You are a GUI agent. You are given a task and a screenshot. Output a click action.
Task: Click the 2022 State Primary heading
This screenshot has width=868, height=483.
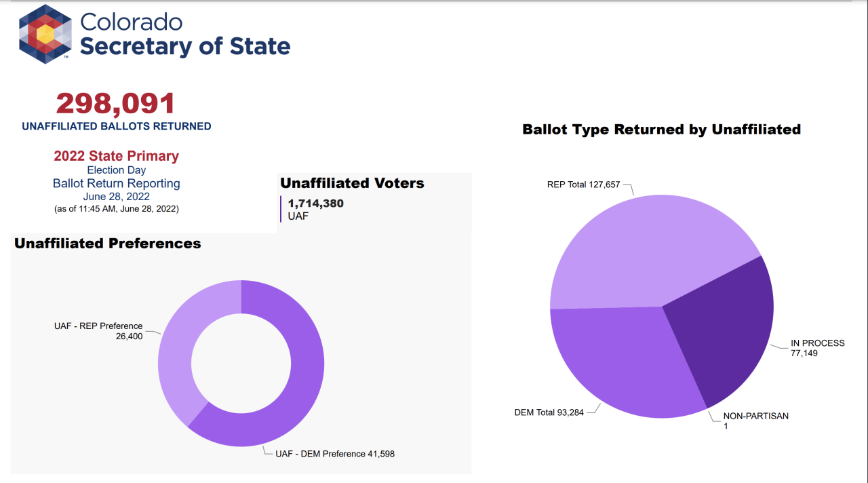pos(116,156)
